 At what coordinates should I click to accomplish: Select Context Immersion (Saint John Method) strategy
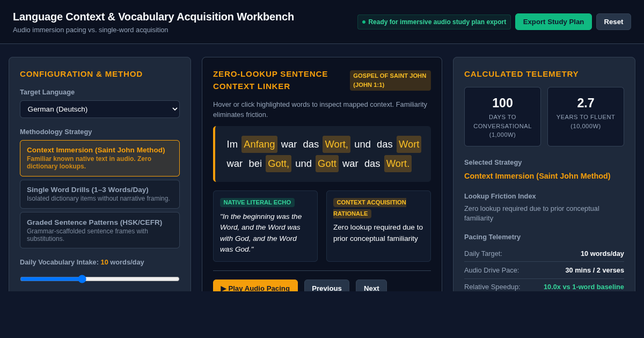100,158
